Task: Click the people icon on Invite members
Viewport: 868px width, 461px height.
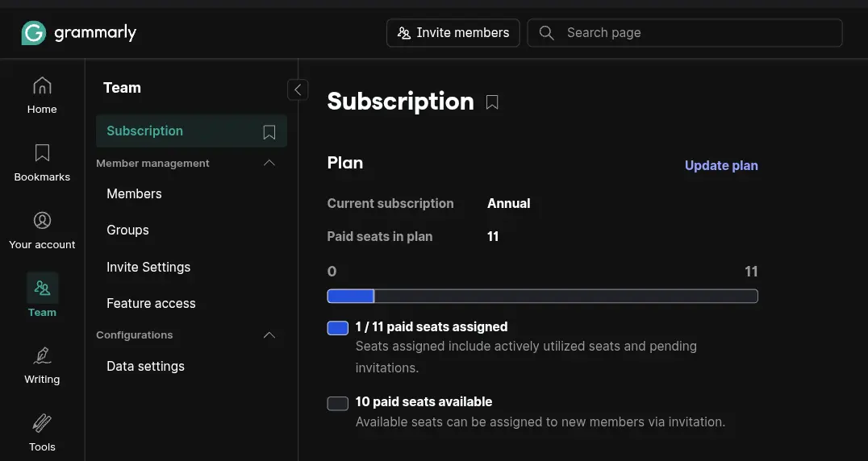Action: (404, 33)
